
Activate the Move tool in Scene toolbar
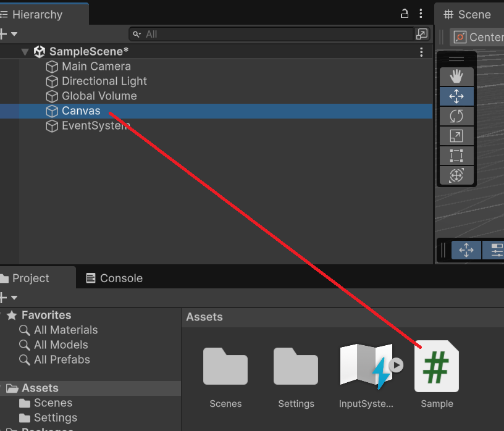click(456, 96)
